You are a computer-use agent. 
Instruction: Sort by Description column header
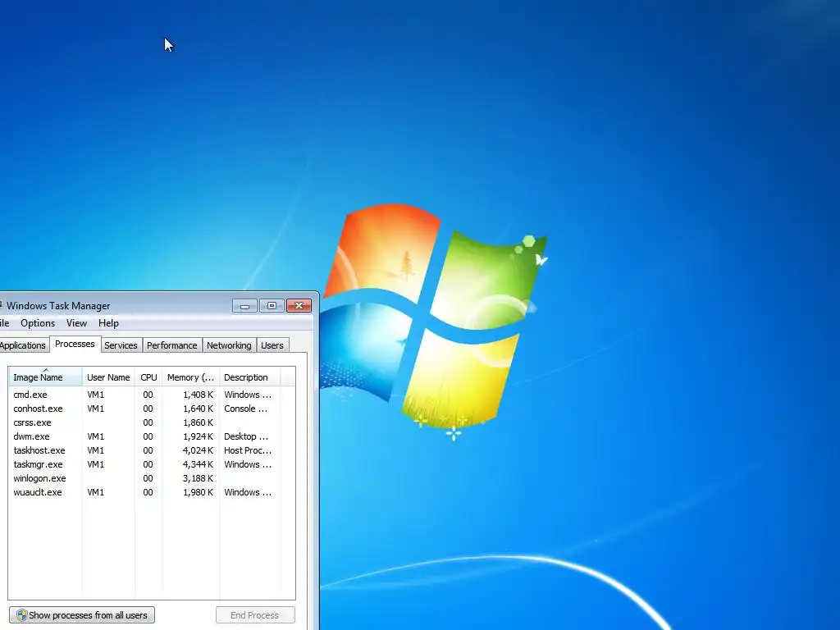249,377
